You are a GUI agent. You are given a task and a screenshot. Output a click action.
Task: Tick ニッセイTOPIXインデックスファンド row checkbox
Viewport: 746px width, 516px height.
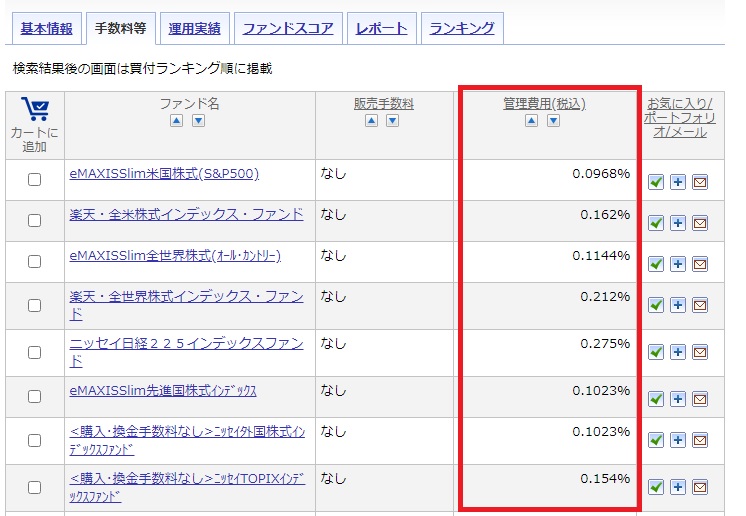[x=34, y=487]
